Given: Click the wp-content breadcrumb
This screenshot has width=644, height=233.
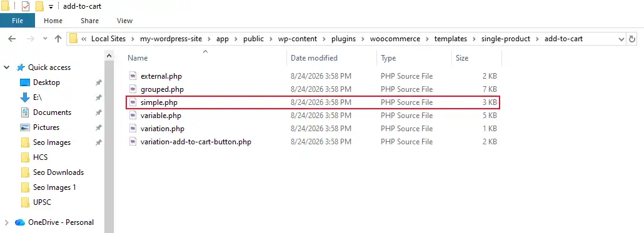Looking at the screenshot, I should pos(297,39).
